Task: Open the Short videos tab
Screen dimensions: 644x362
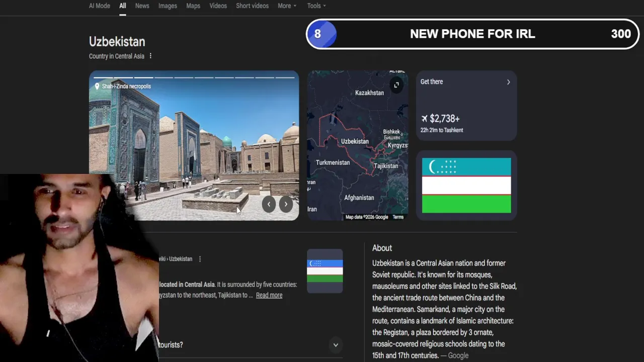Action: [252, 6]
